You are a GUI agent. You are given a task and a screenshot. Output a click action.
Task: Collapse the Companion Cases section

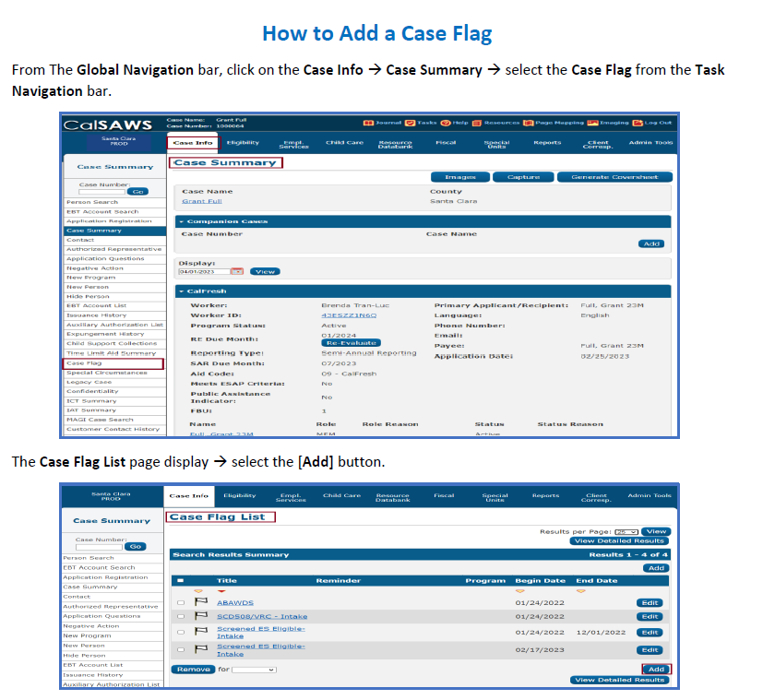click(182, 222)
